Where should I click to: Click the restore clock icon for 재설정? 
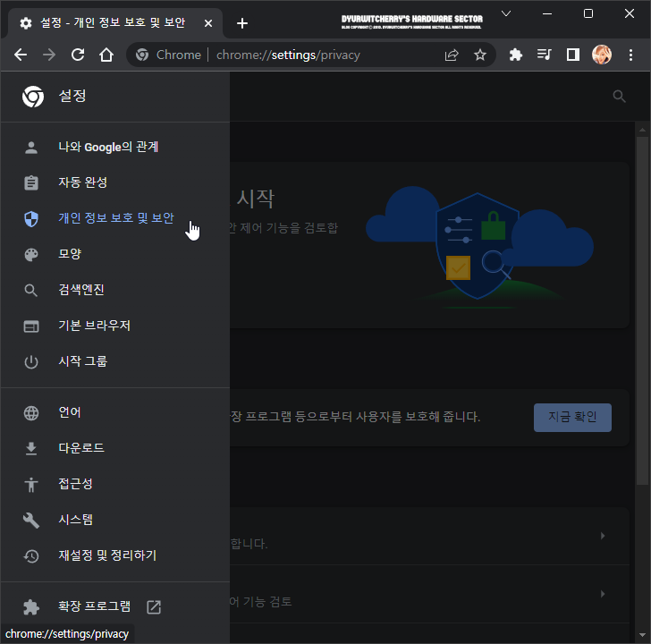pos(31,556)
